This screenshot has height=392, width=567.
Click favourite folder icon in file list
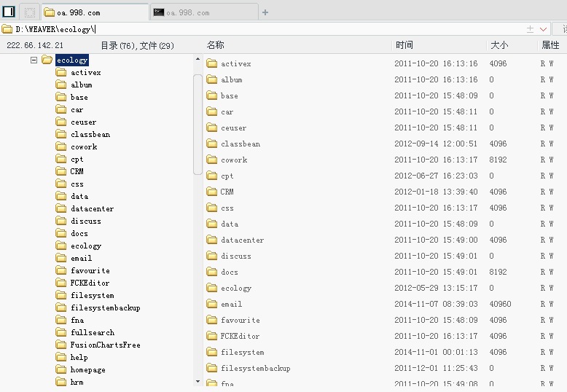[x=211, y=320]
